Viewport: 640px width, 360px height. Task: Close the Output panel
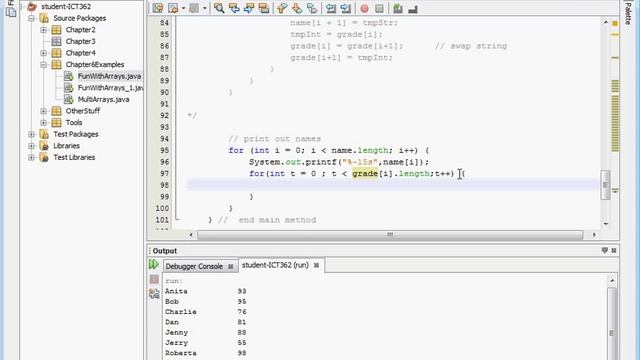[x=613, y=250]
